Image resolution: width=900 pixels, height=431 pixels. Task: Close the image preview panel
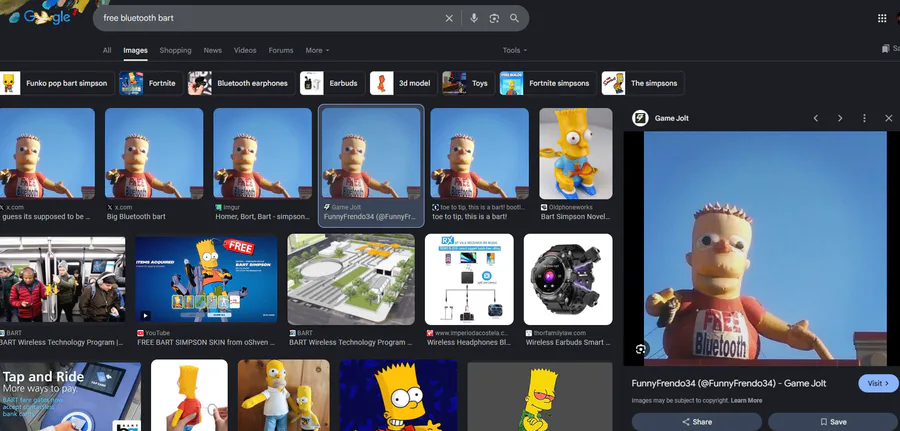(x=889, y=118)
